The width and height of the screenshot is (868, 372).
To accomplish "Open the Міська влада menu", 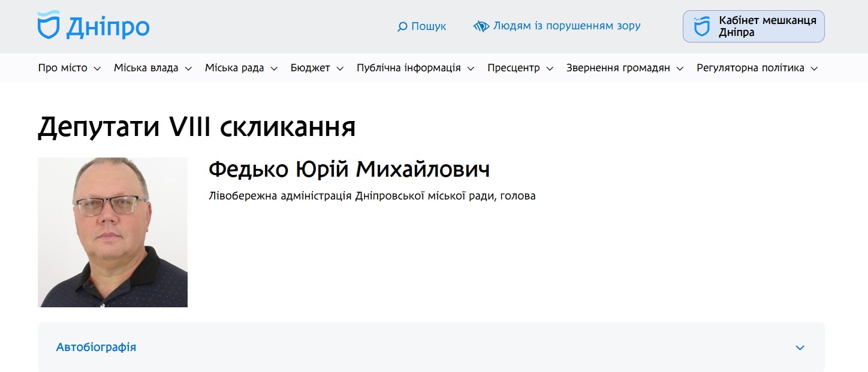I will pos(146,68).
